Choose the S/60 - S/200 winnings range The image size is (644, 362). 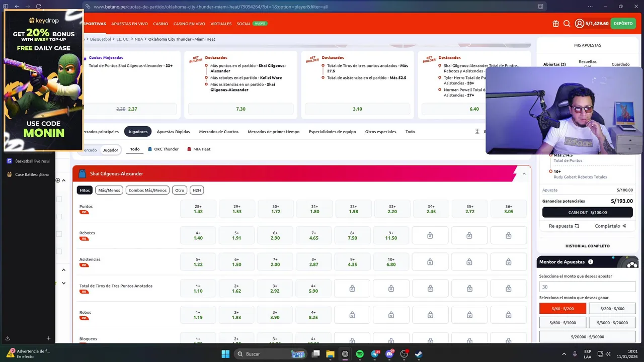pyautogui.click(x=562, y=309)
